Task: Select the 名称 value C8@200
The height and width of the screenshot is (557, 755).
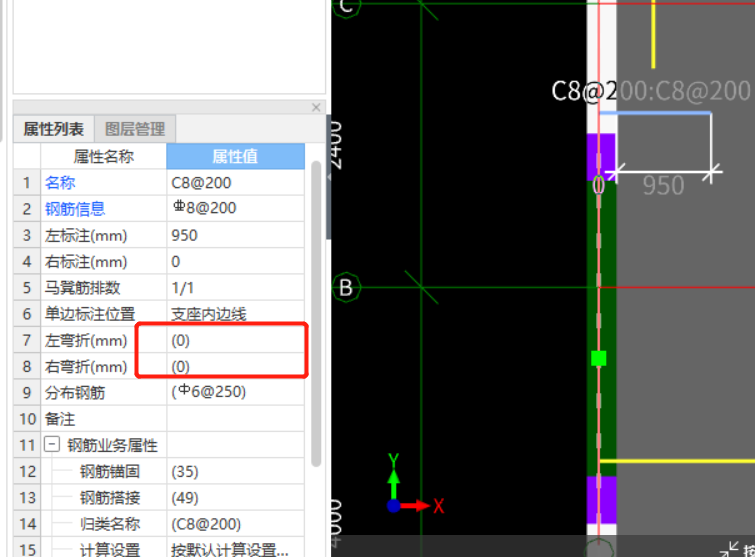Action: 235,183
